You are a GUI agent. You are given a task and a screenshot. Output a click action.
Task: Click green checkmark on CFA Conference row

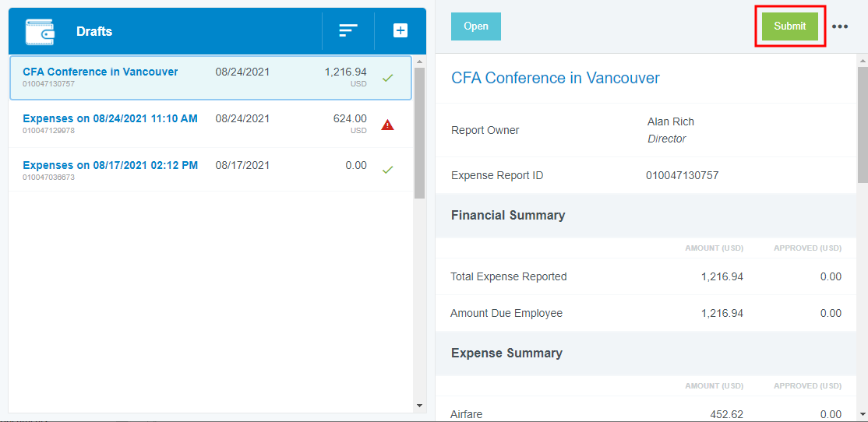click(387, 78)
